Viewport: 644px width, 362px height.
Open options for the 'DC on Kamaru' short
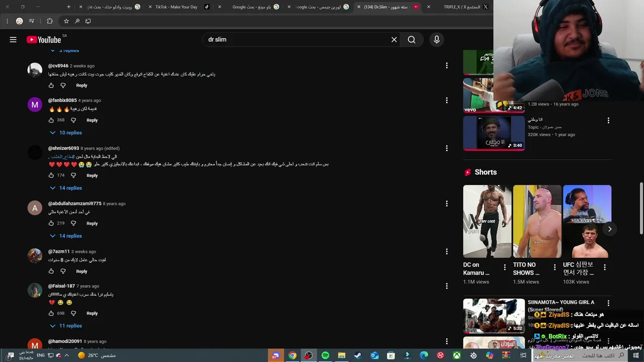pyautogui.click(x=505, y=267)
